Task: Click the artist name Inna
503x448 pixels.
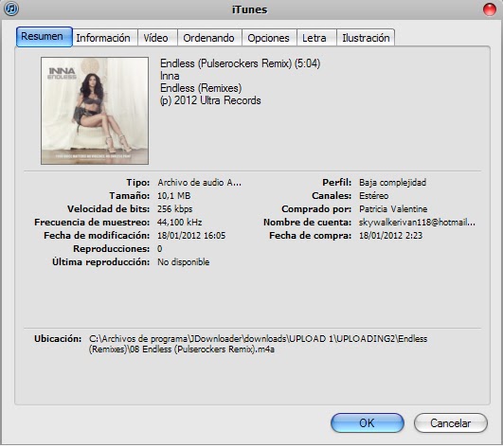Action: [x=170, y=76]
